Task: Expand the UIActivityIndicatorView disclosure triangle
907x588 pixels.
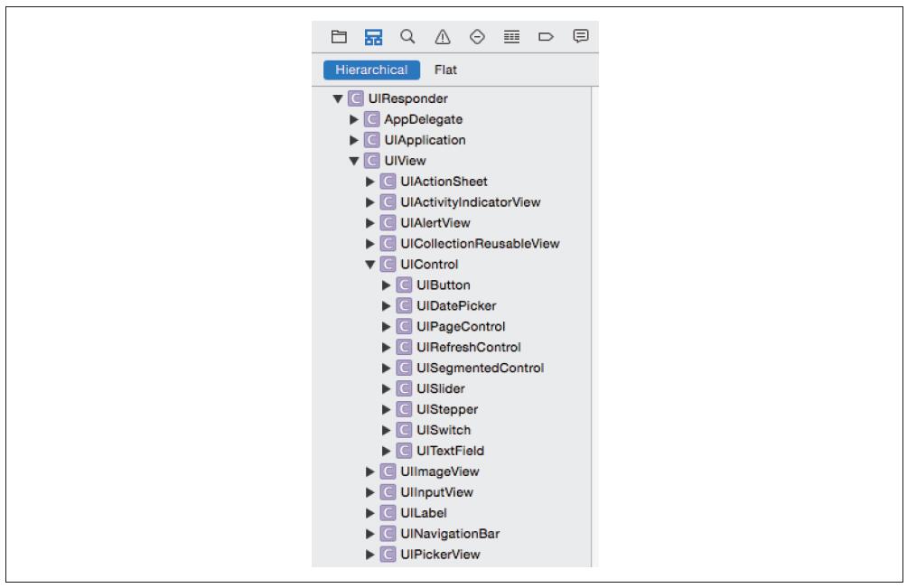Action: click(370, 202)
